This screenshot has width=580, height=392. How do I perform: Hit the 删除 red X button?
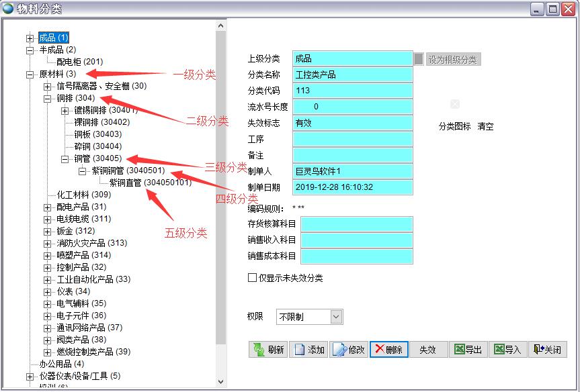click(388, 350)
